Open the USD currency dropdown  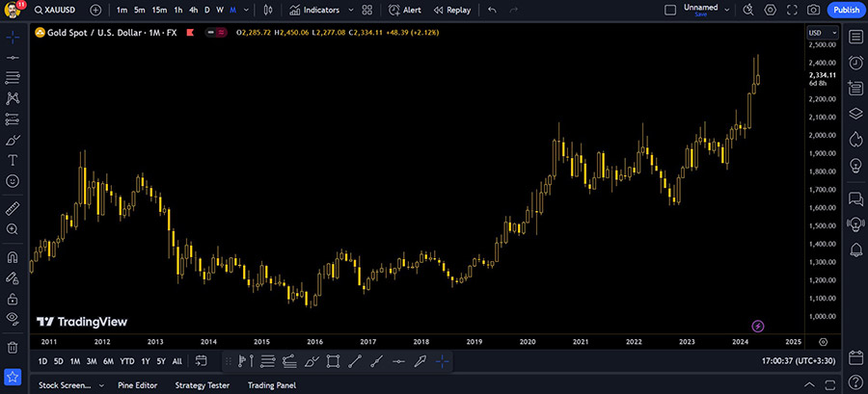point(815,33)
